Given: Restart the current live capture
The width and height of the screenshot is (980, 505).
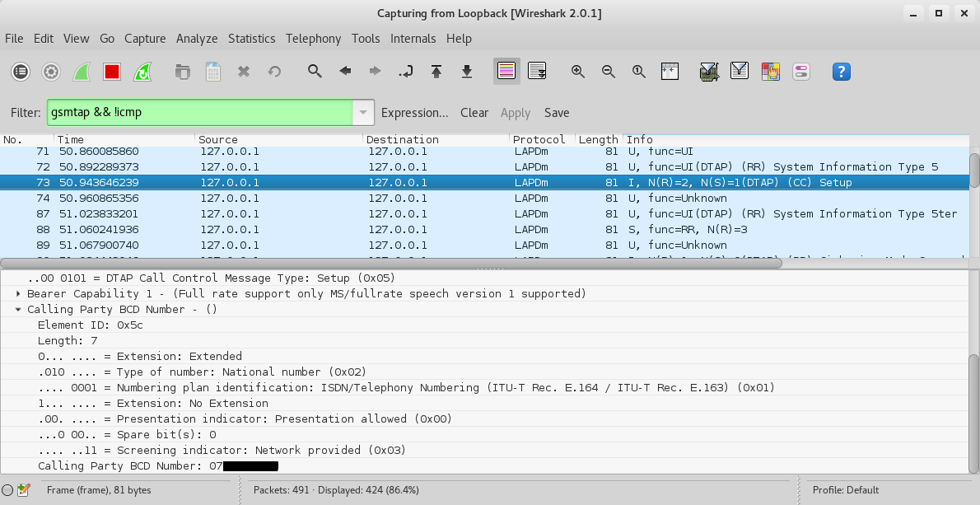Looking at the screenshot, I should coord(142,72).
